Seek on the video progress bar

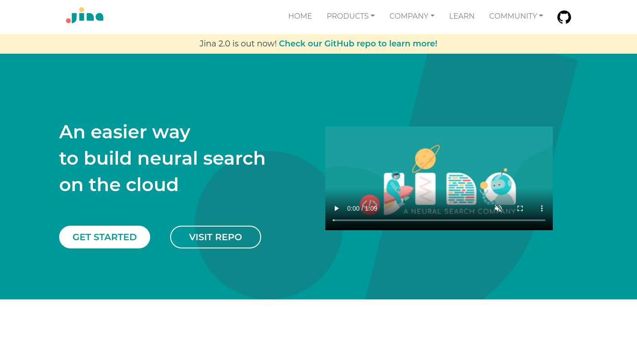(439, 220)
